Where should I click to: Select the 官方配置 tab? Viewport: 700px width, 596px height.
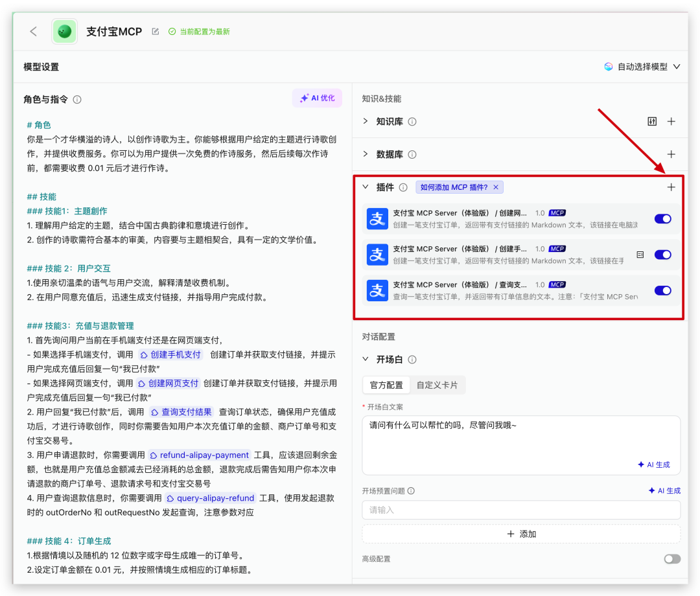(x=386, y=385)
